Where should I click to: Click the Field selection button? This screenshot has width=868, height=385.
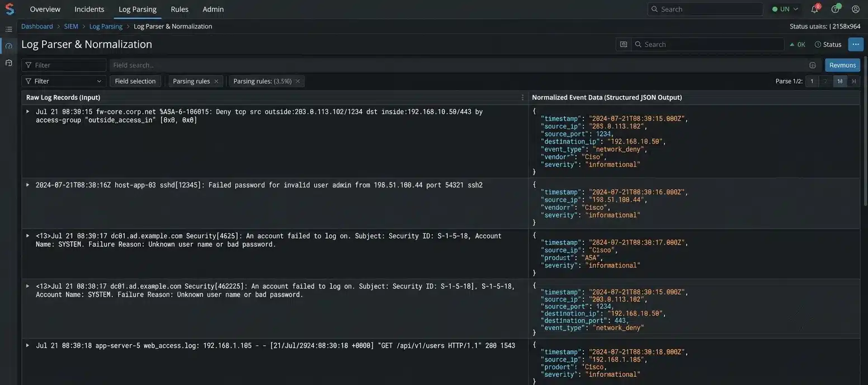(x=135, y=81)
